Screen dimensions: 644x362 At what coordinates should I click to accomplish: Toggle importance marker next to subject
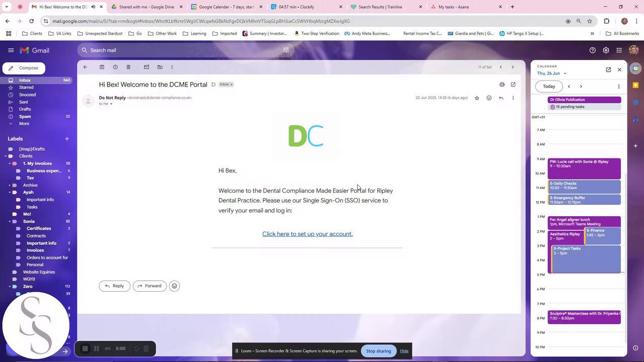pos(213,84)
